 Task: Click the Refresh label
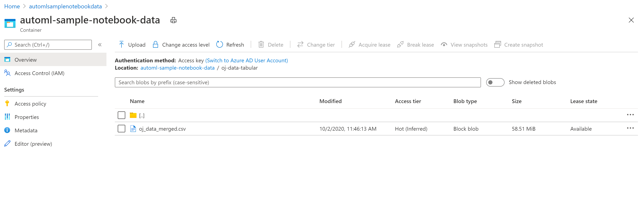point(235,45)
